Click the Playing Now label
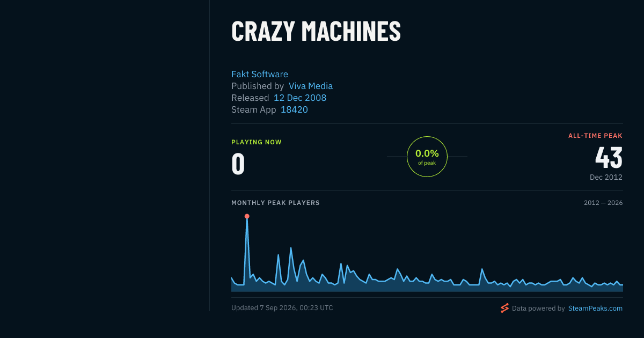The height and width of the screenshot is (338, 644). [257, 142]
